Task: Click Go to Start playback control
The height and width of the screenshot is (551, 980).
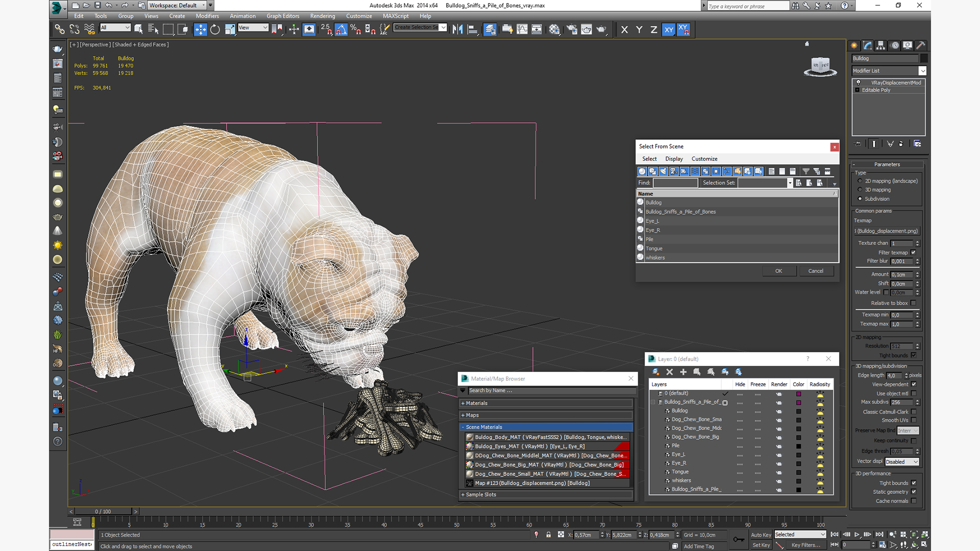Action: pos(835,535)
